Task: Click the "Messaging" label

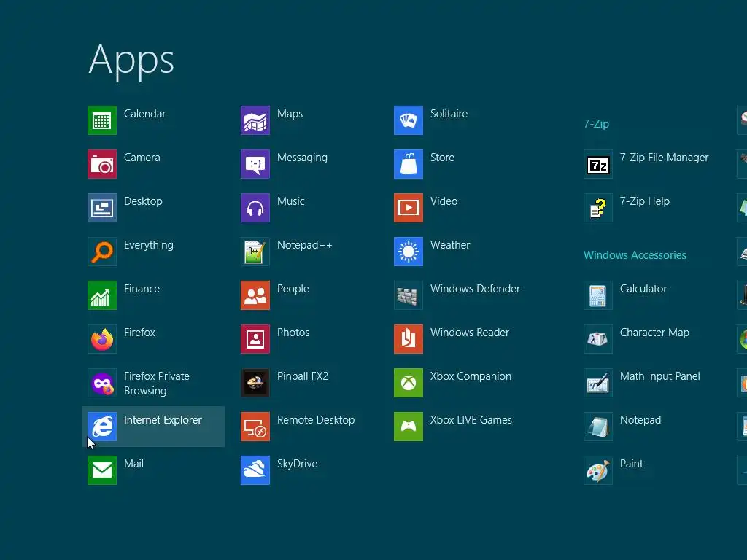Action: coord(302,158)
